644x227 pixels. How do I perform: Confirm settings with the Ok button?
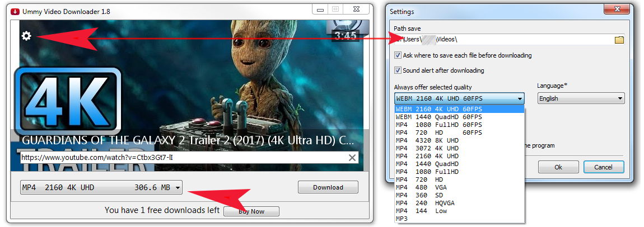pos(558,167)
